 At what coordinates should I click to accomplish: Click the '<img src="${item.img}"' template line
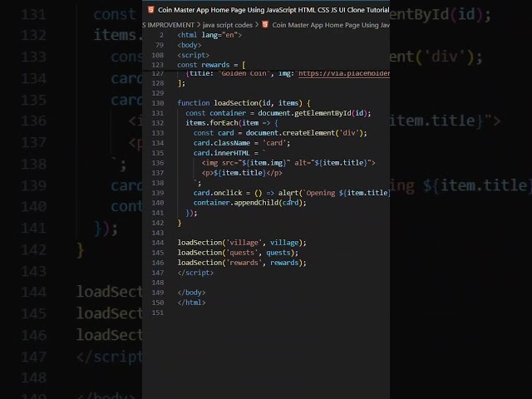(x=288, y=163)
